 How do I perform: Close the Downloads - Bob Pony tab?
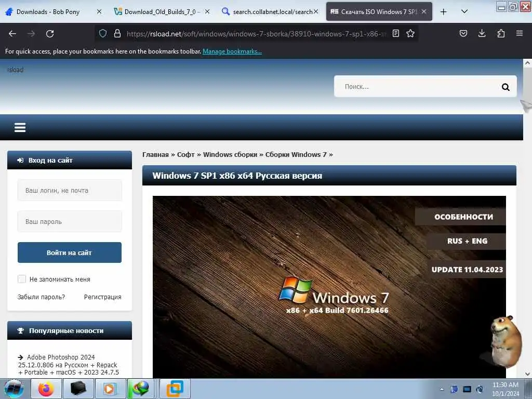click(x=99, y=12)
